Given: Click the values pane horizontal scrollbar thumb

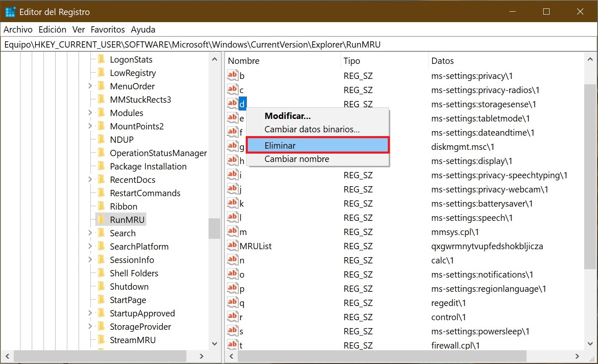Looking at the screenshot, I should [x=382, y=356].
